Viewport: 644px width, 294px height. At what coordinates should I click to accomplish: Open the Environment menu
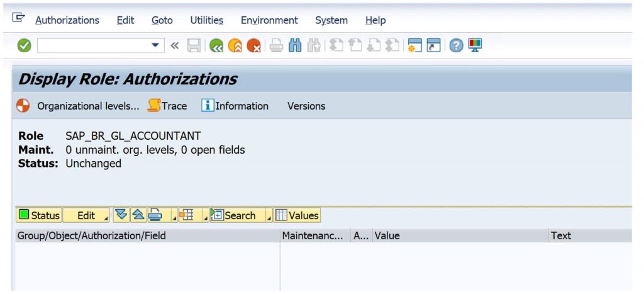(269, 20)
